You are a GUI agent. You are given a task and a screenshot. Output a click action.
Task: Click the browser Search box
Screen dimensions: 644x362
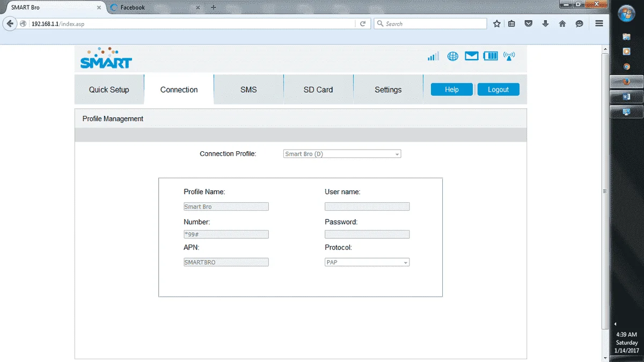coord(430,24)
